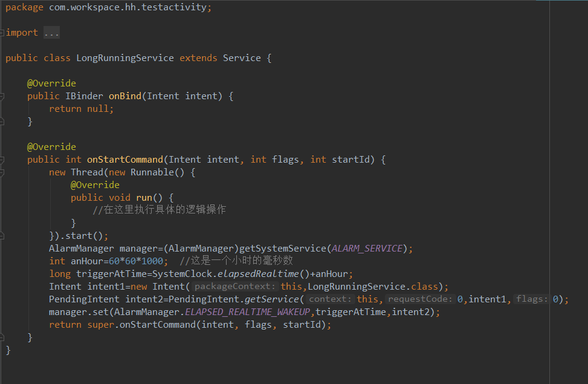
Task: Click 'triggerAtTime' in its declaration line
Action: (111, 274)
